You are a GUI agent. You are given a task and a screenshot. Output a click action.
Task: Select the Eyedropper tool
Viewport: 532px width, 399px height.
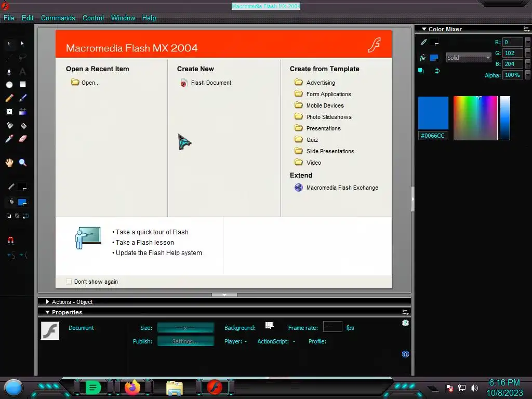9,139
